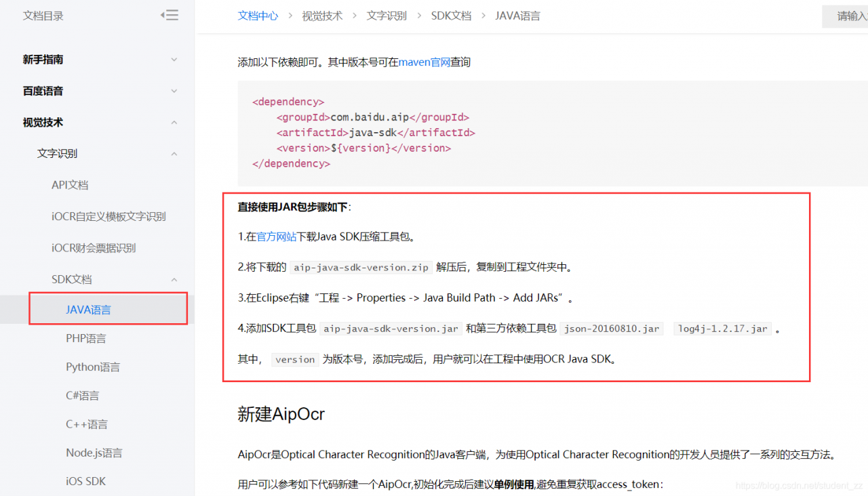
Task: Click the aip-java-sdk-version.jar code text
Action: click(x=391, y=329)
